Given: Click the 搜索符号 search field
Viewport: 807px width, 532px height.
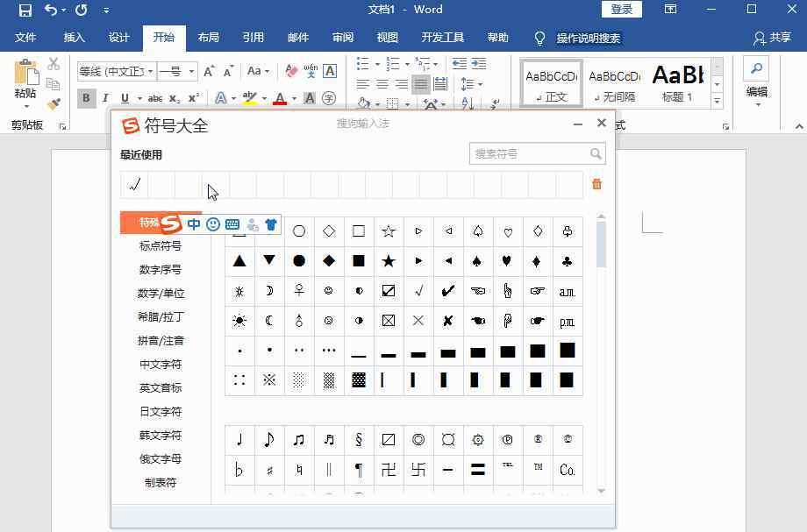Looking at the screenshot, I should 530,153.
